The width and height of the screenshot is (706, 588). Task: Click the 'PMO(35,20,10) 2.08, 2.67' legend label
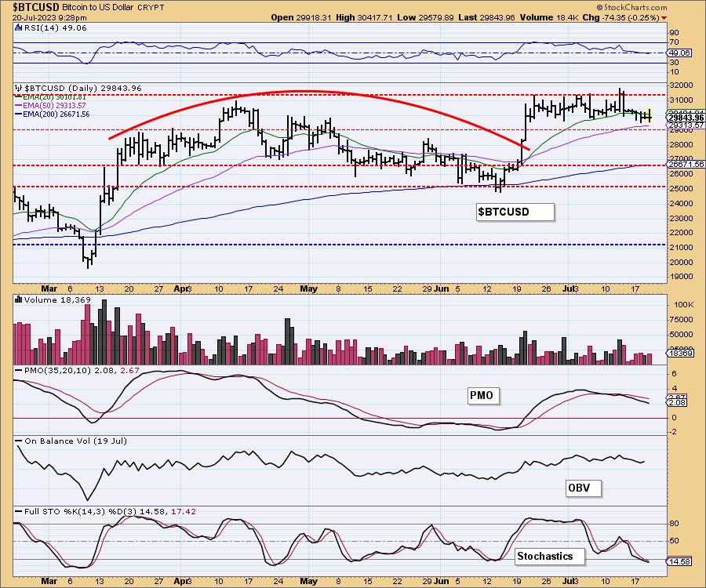(82, 370)
